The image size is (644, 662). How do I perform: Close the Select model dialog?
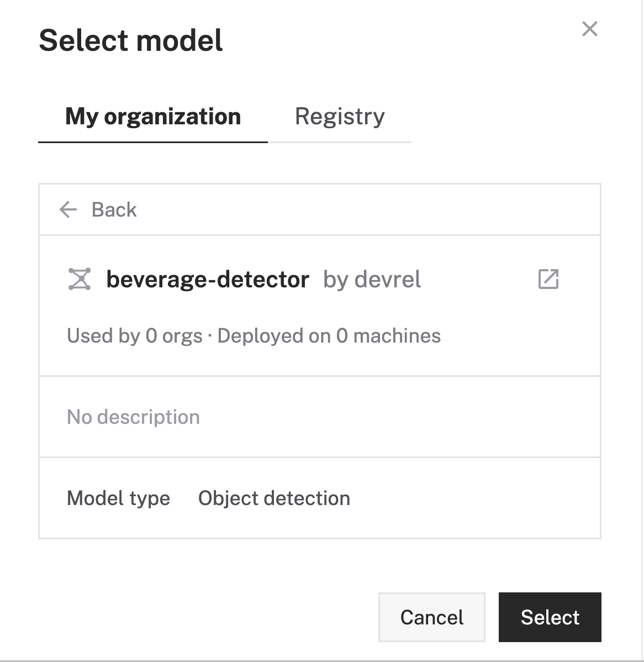coord(589,29)
